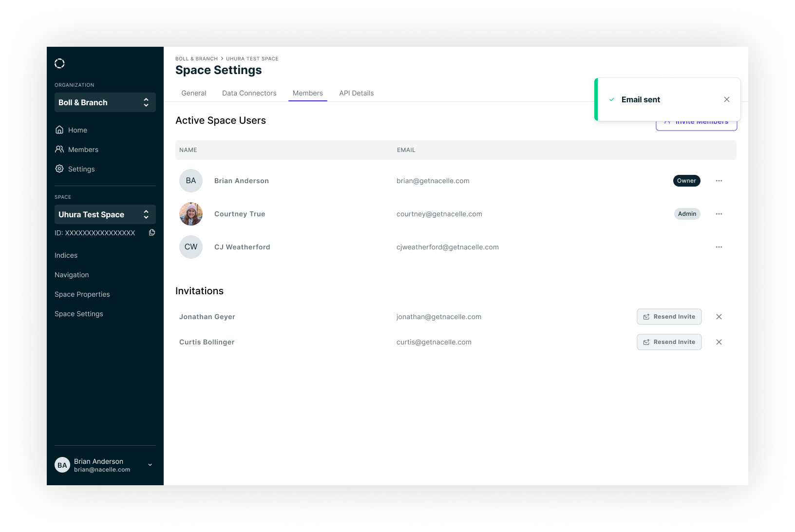The width and height of the screenshot is (795, 532).
Task: Expand the Brian Anderson account menu chevron
Action: (150, 465)
